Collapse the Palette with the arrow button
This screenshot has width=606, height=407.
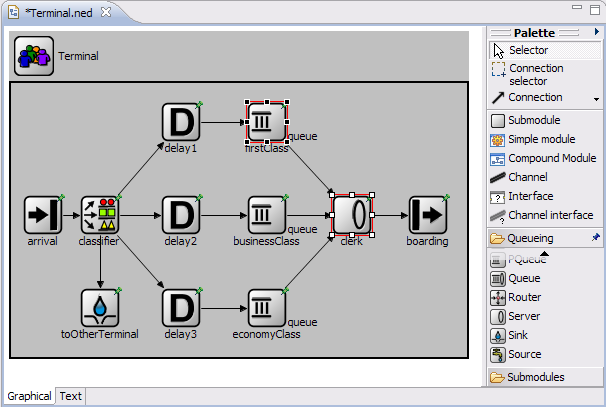tap(597, 32)
